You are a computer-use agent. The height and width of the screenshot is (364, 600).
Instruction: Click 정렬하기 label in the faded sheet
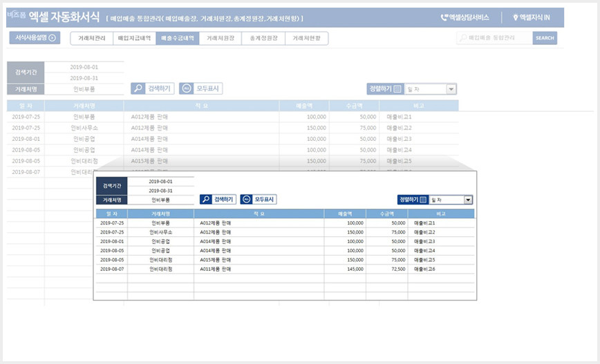click(x=380, y=88)
